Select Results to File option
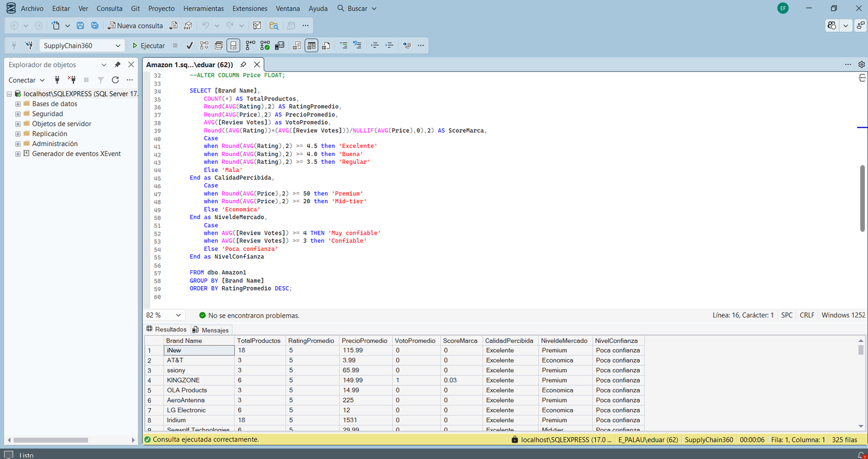Screen dimensions: 868x459 (326, 46)
